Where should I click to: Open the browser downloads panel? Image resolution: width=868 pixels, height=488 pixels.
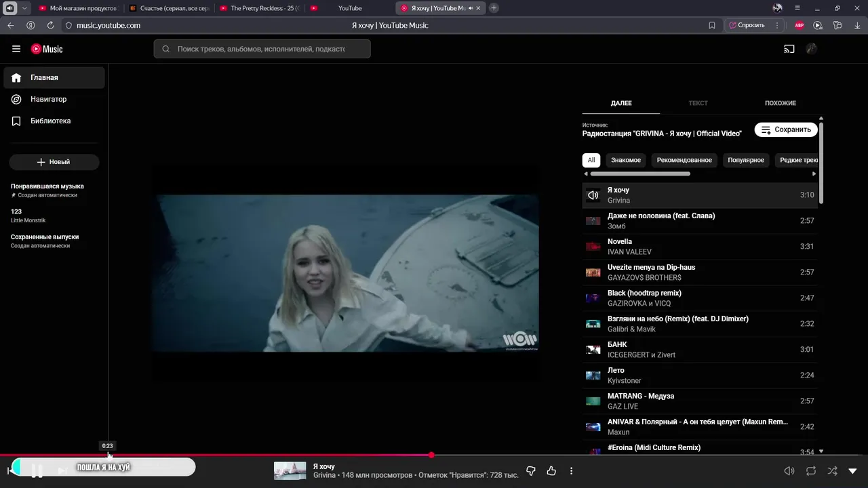(857, 25)
